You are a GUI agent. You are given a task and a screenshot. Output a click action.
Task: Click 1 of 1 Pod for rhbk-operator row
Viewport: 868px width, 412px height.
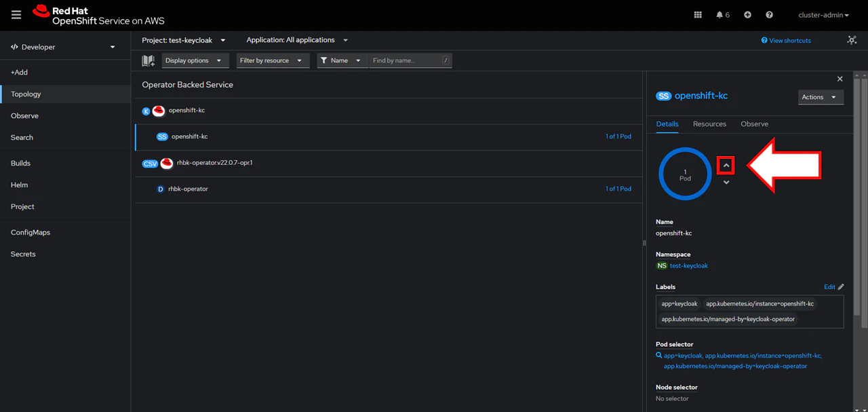pos(618,189)
